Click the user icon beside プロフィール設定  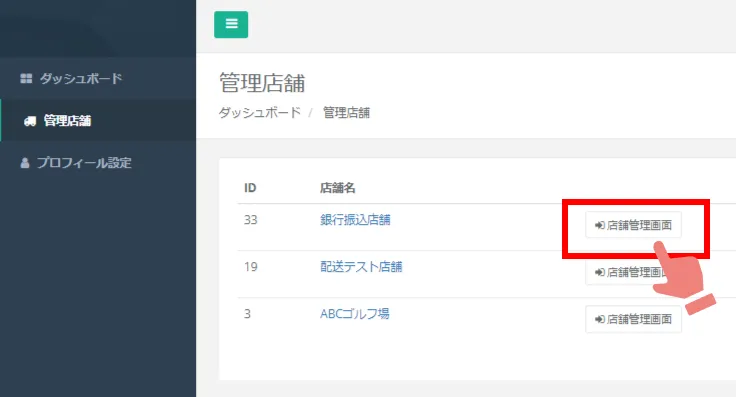pyautogui.click(x=25, y=163)
